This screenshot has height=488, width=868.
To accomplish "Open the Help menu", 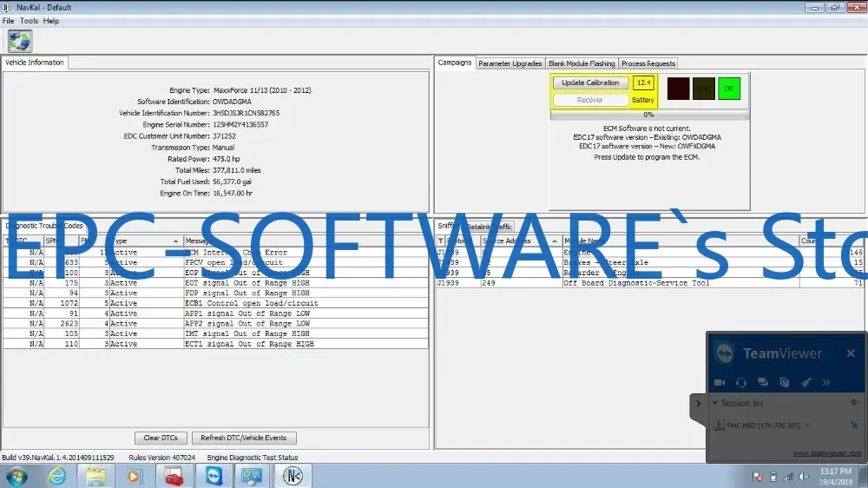I will (x=51, y=21).
